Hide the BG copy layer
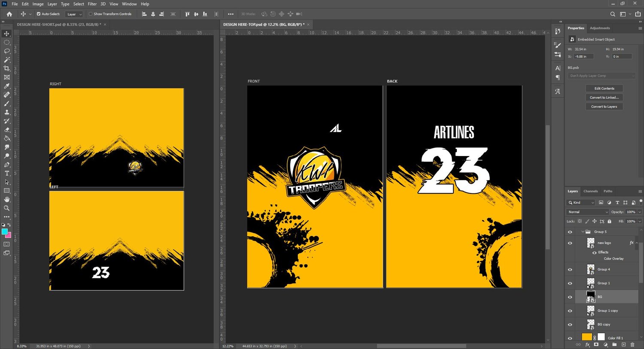The image size is (644, 349). pyautogui.click(x=570, y=325)
